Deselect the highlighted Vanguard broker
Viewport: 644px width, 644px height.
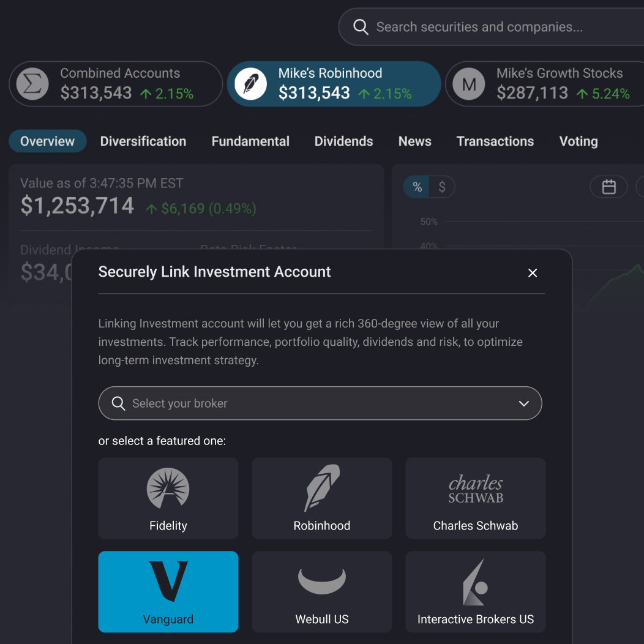168,591
